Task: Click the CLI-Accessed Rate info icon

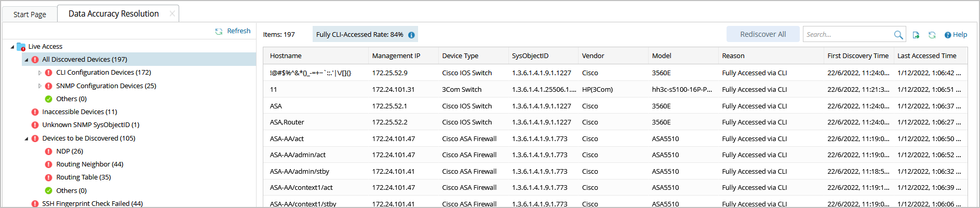Action: click(x=411, y=35)
